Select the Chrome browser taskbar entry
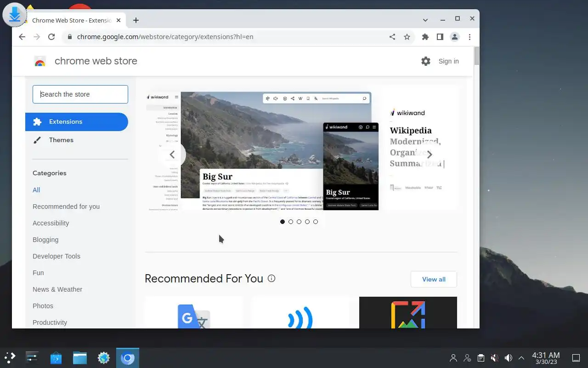588x368 pixels. tap(128, 358)
